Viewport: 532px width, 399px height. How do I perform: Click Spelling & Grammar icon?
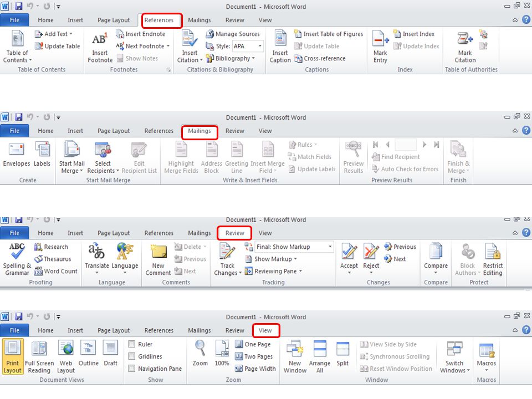tap(17, 251)
